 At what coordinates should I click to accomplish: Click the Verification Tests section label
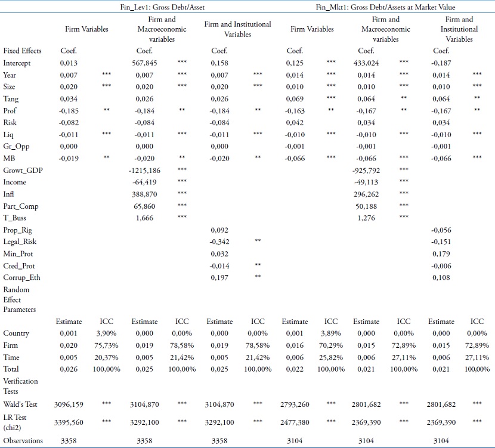pyautogui.click(x=20, y=385)
